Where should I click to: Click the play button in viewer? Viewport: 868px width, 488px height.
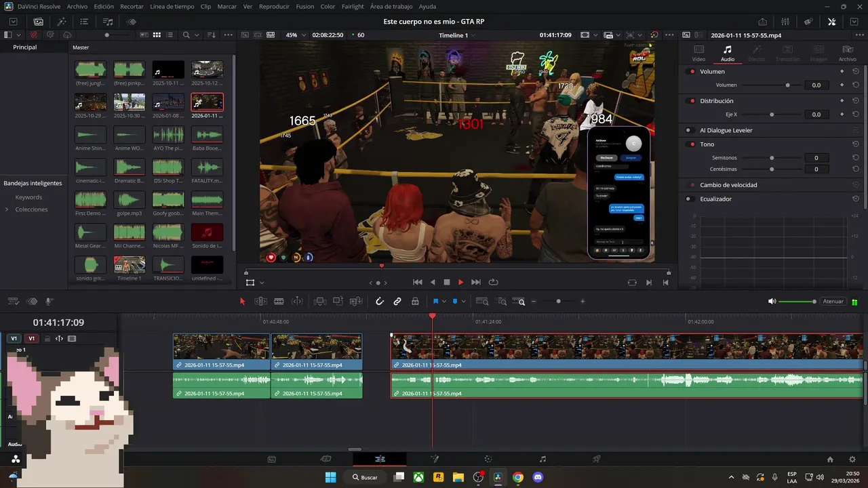[460, 282]
